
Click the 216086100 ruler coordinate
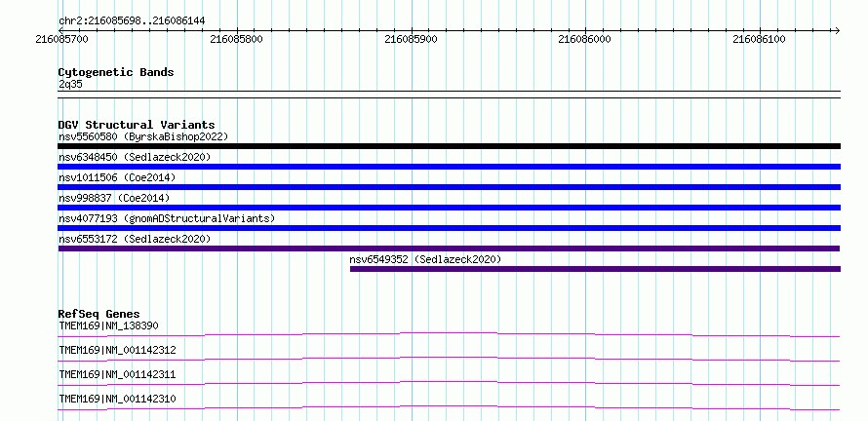pyautogui.click(x=760, y=39)
